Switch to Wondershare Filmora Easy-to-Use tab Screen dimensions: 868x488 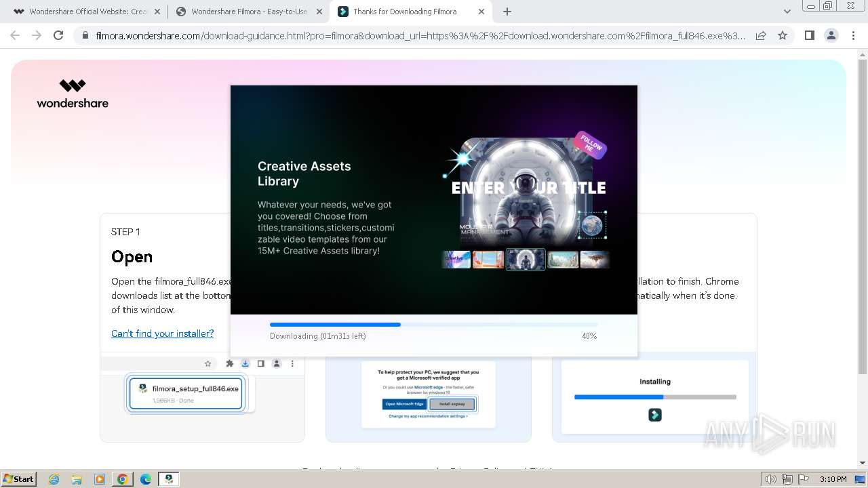click(248, 12)
